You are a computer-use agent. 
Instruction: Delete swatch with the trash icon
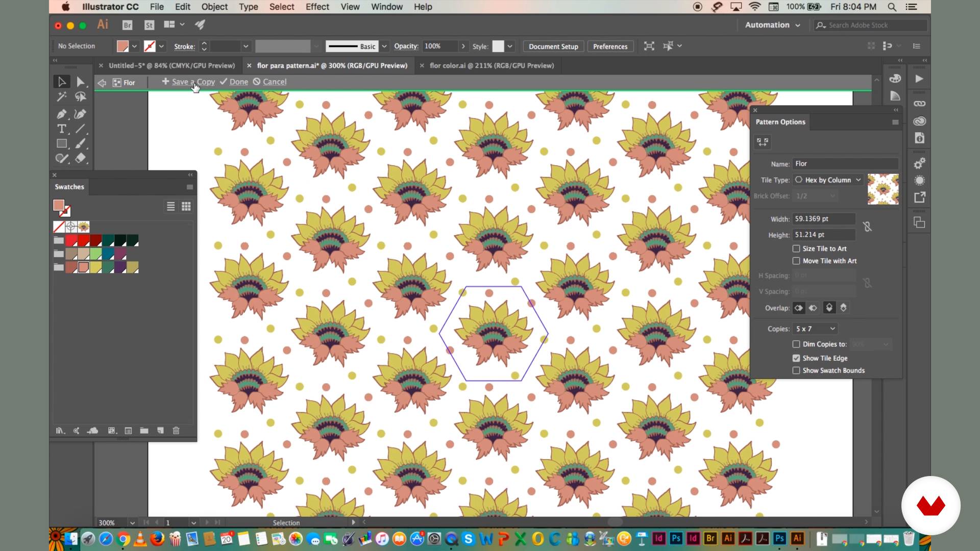176,431
